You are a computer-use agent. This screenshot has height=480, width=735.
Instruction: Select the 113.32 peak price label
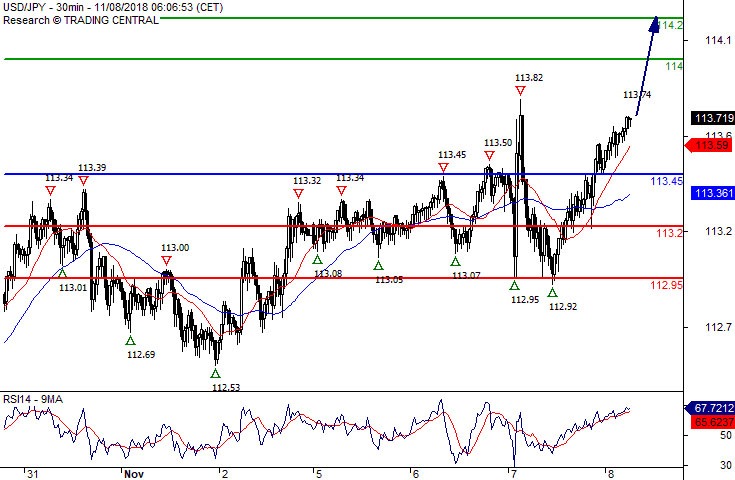point(307,181)
